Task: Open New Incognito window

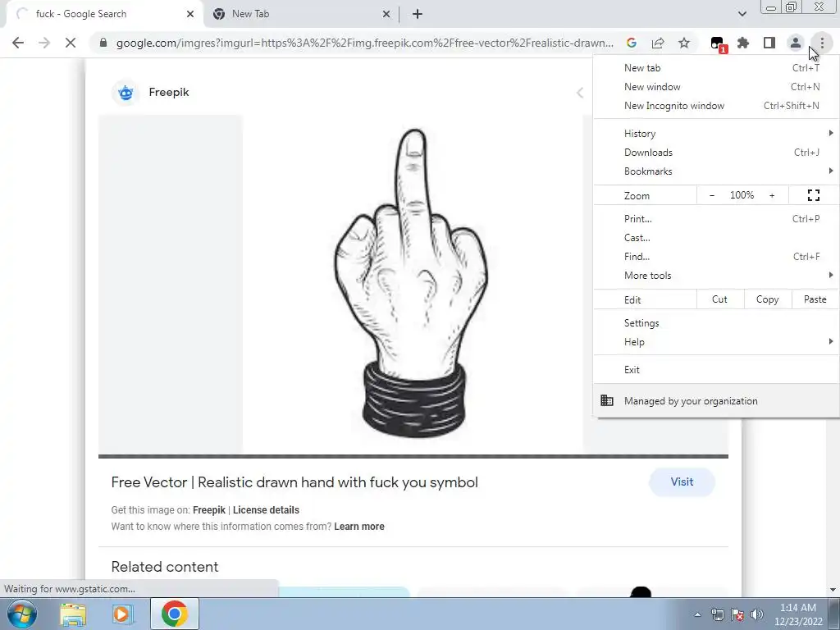Action: pos(716,106)
